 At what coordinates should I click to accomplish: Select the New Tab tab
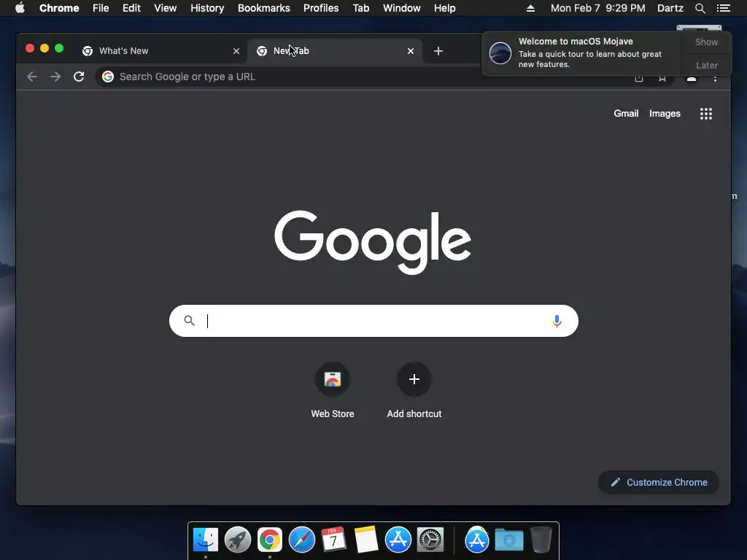click(x=333, y=51)
